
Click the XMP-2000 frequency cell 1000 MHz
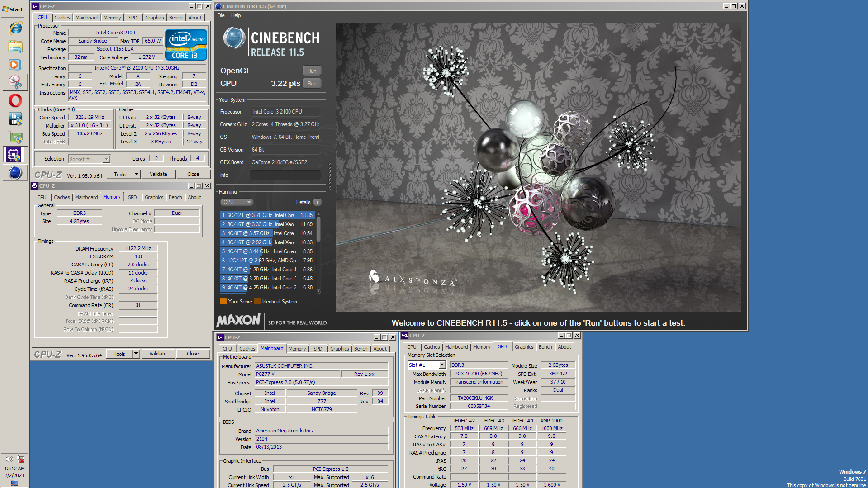pyautogui.click(x=552, y=428)
